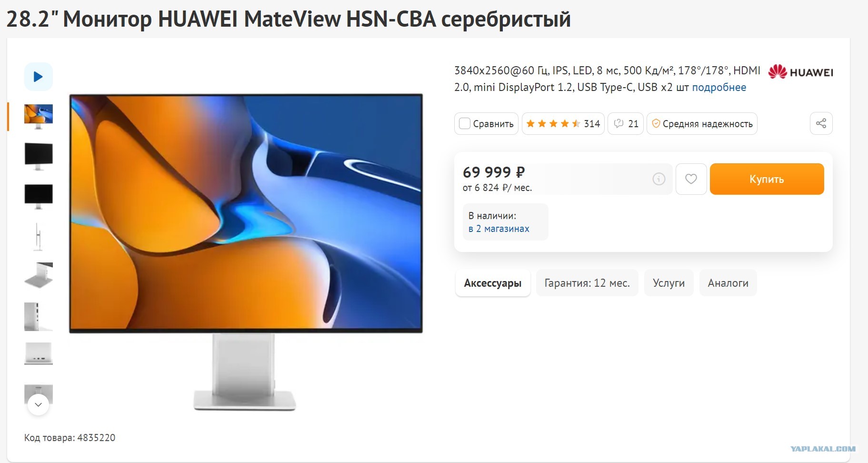Switch to the Аксессуары tab
The height and width of the screenshot is (463, 868).
coord(493,283)
